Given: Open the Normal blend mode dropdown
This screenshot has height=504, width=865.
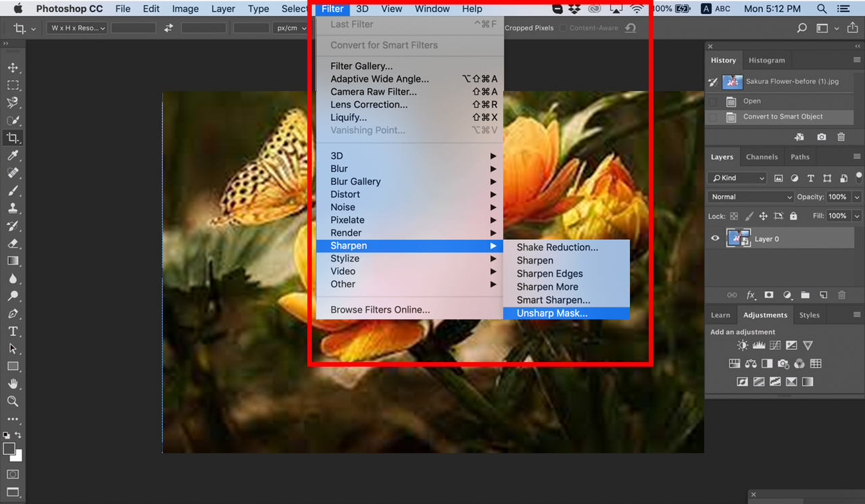Looking at the screenshot, I should tap(749, 197).
